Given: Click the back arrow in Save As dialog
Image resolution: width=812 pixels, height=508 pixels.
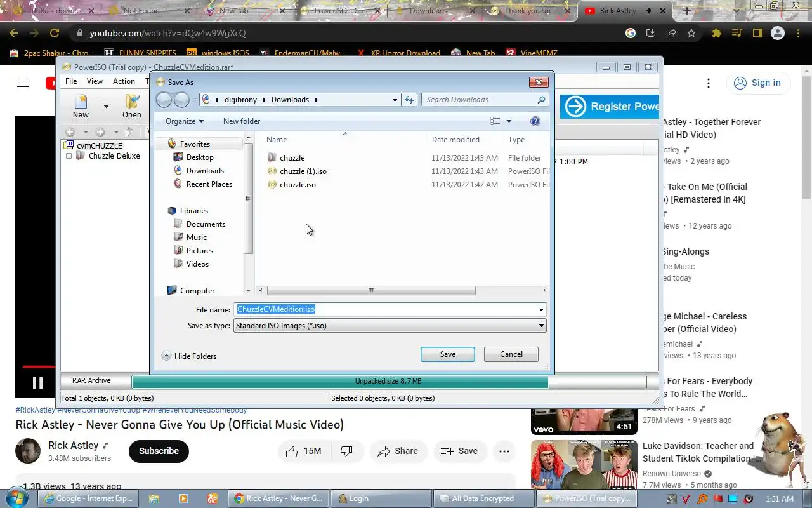Looking at the screenshot, I should [164, 100].
